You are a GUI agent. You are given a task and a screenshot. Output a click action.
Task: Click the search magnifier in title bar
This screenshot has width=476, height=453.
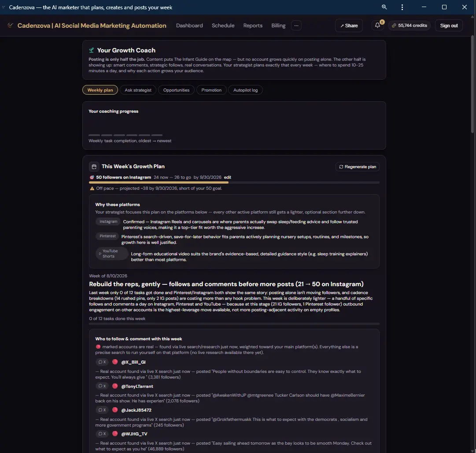384,7
